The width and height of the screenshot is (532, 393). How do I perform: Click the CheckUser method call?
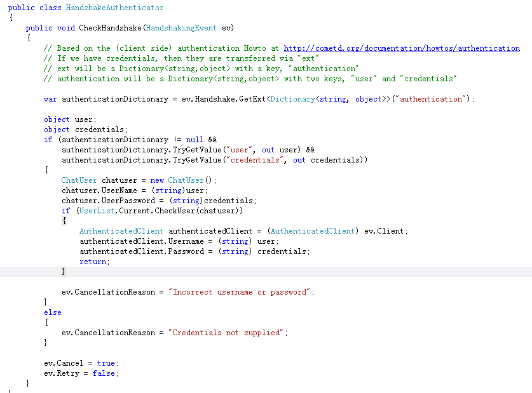click(175, 211)
